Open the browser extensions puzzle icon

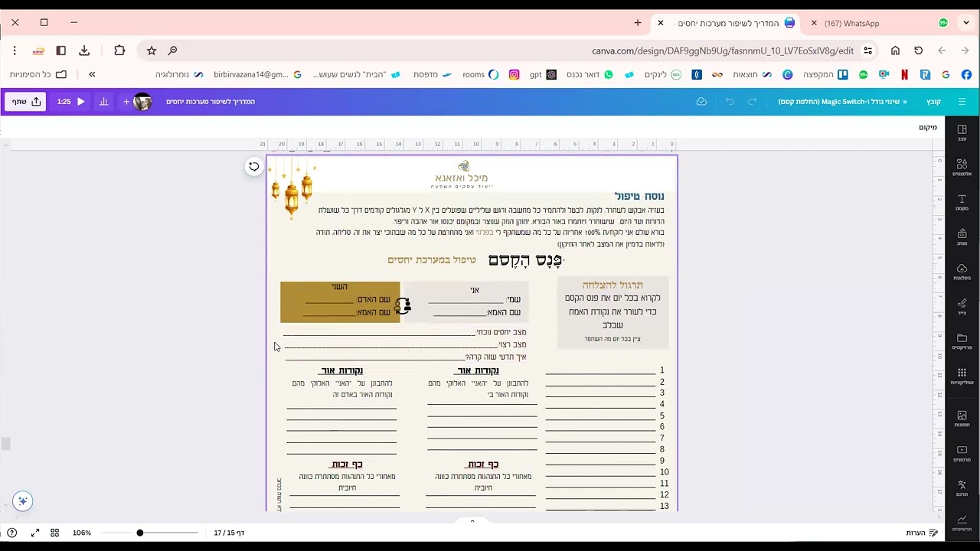(x=119, y=51)
